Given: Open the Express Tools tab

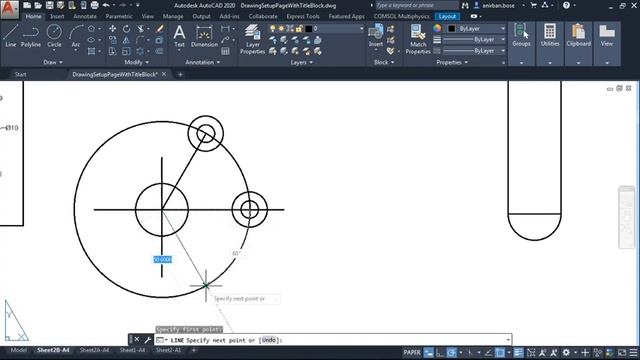Looking at the screenshot, I should (x=303, y=16).
